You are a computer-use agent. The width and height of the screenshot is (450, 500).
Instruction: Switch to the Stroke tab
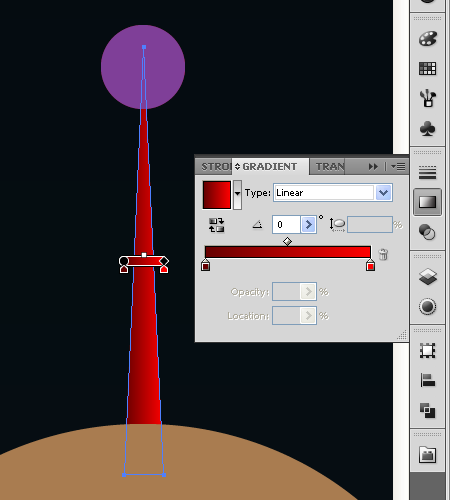pos(215,167)
